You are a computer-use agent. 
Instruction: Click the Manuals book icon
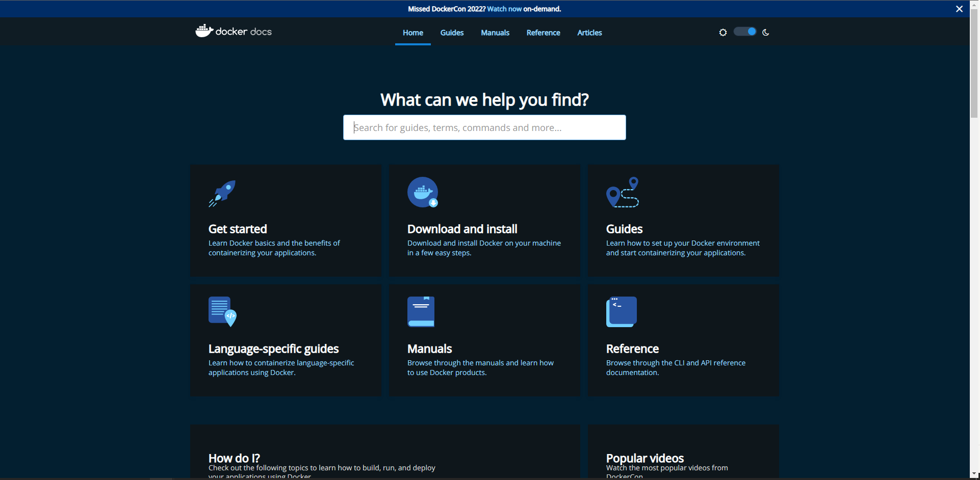(421, 311)
